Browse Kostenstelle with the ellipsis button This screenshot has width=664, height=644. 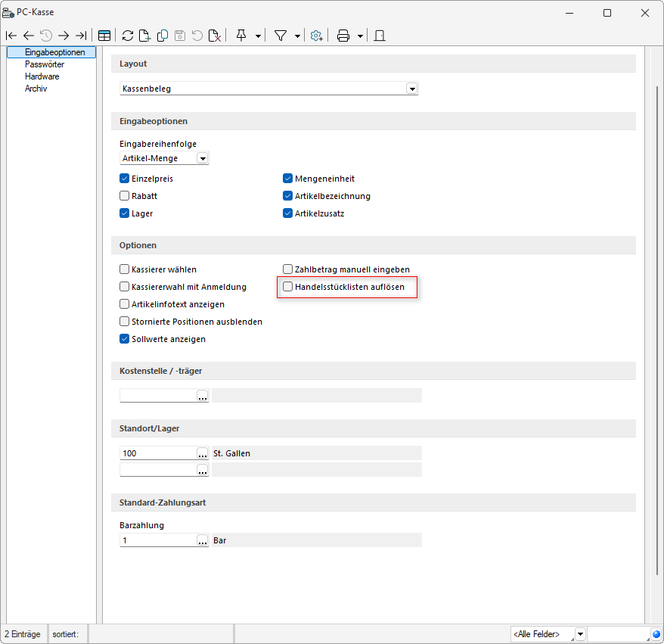pos(202,396)
